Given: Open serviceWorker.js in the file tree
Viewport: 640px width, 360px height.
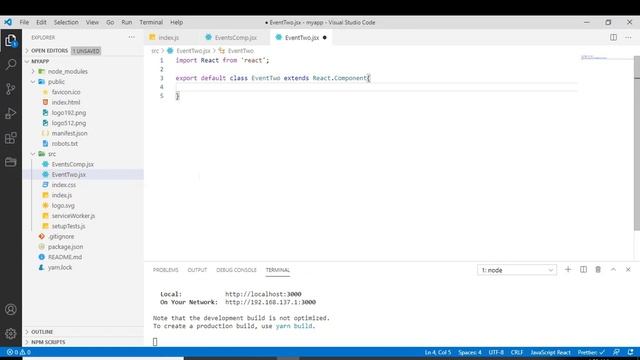Looking at the screenshot, I should (x=73, y=216).
